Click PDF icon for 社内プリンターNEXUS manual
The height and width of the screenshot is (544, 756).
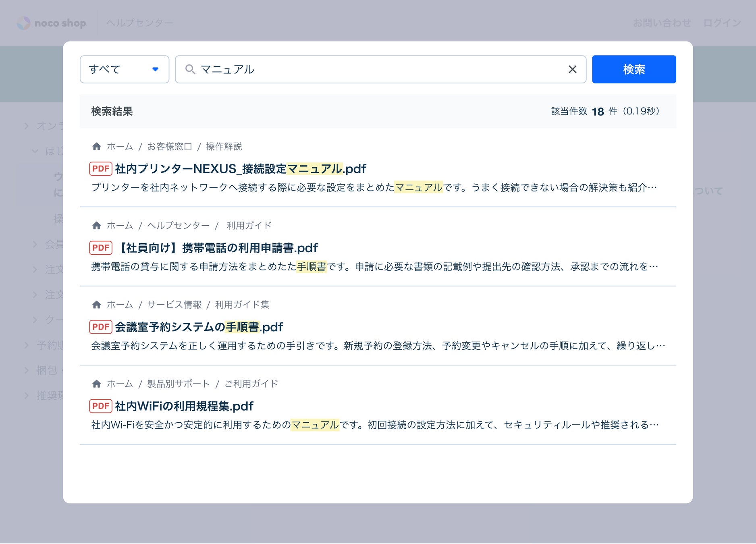coord(100,168)
